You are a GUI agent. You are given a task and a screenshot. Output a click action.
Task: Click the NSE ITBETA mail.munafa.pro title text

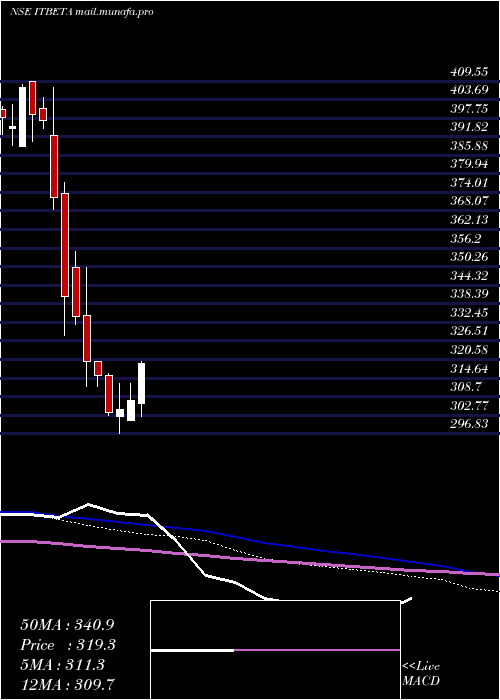pos(82,12)
